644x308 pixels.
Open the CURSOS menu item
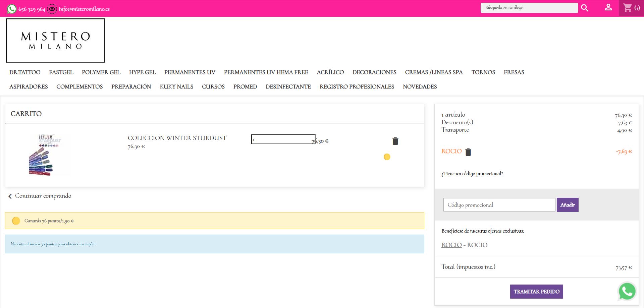pyautogui.click(x=213, y=87)
